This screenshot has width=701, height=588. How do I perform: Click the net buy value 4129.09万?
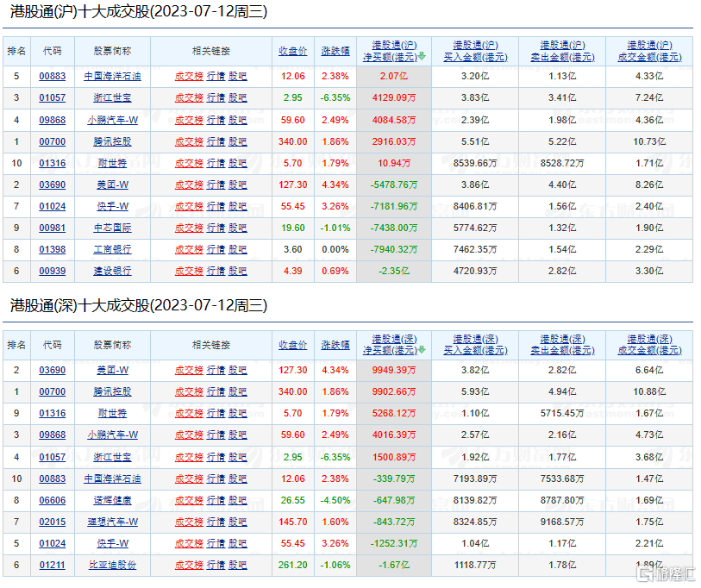[394, 97]
